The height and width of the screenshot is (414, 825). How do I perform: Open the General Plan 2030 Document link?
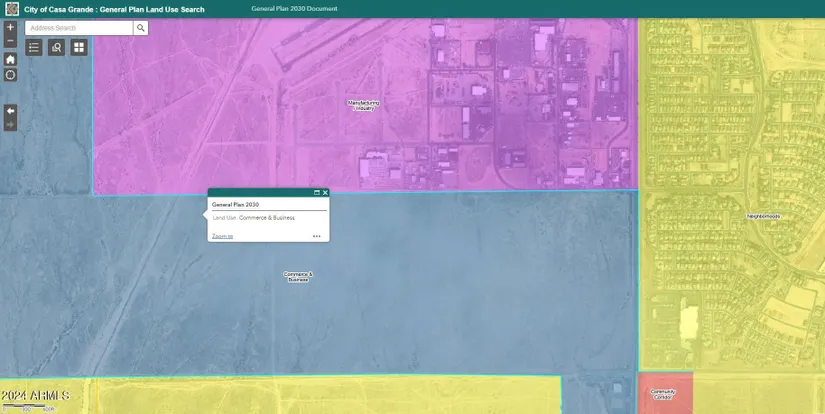point(294,8)
